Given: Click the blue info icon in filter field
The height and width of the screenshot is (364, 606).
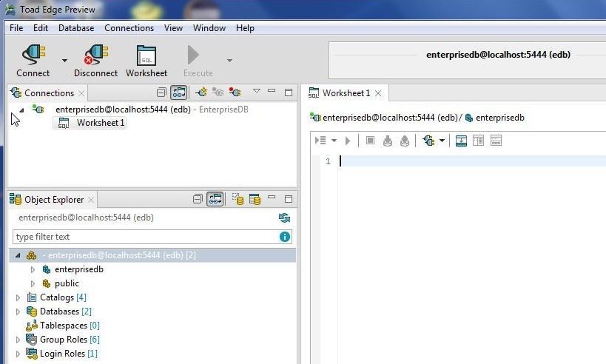Looking at the screenshot, I should (285, 237).
